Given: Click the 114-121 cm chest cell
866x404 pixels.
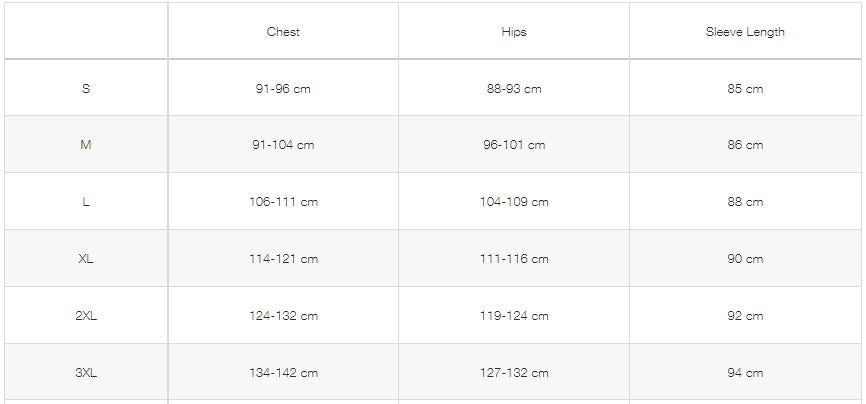Looking at the screenshot, I should tap(283, 259).
